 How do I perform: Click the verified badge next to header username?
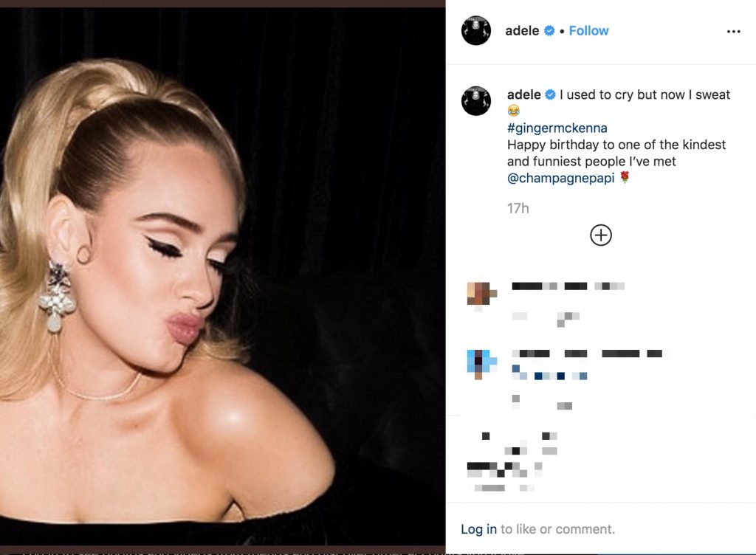549,31
